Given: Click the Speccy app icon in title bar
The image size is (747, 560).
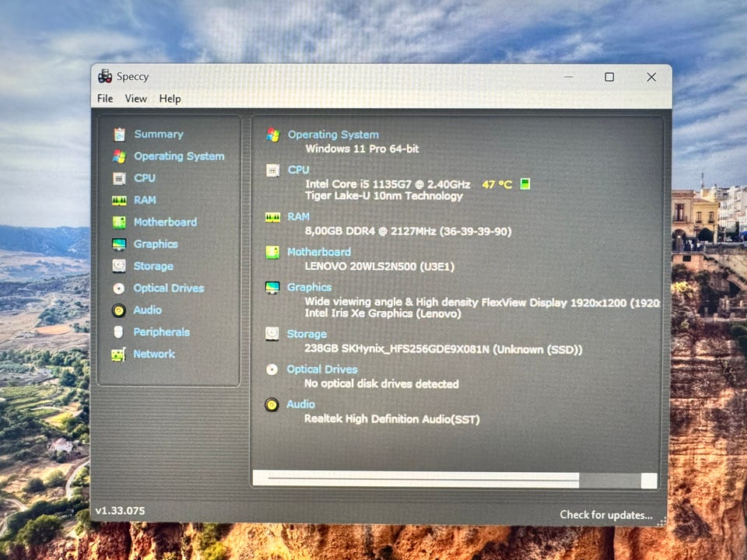Looking at the screenshot, I should 105,76.
